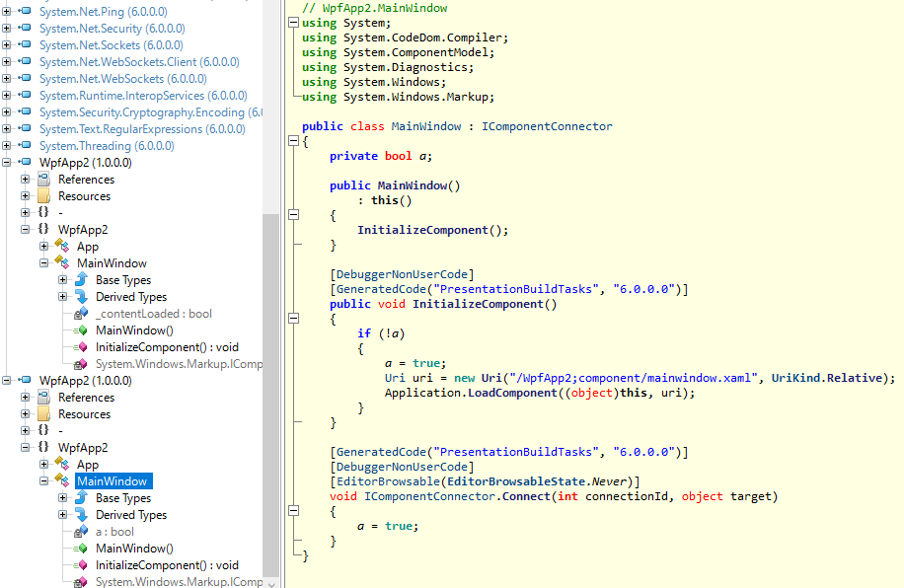904x588 pixels.
Task: Click the tree pane vertical scrollbar thumb
Action: [x=270, y=395]
